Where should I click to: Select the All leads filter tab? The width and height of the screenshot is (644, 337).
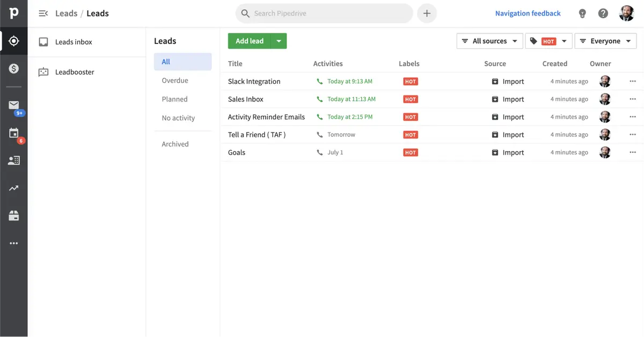[x=182, y=62]
